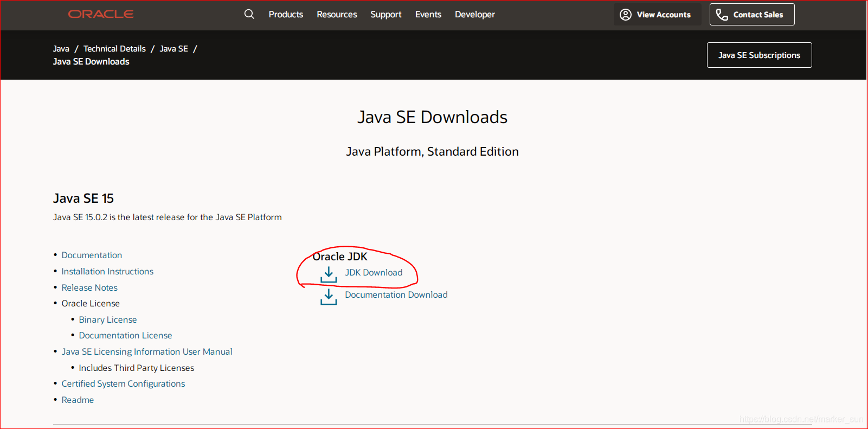Open the search magnifier icon
The height and width of the screenshot is (429, 868).
click(249, 14)
